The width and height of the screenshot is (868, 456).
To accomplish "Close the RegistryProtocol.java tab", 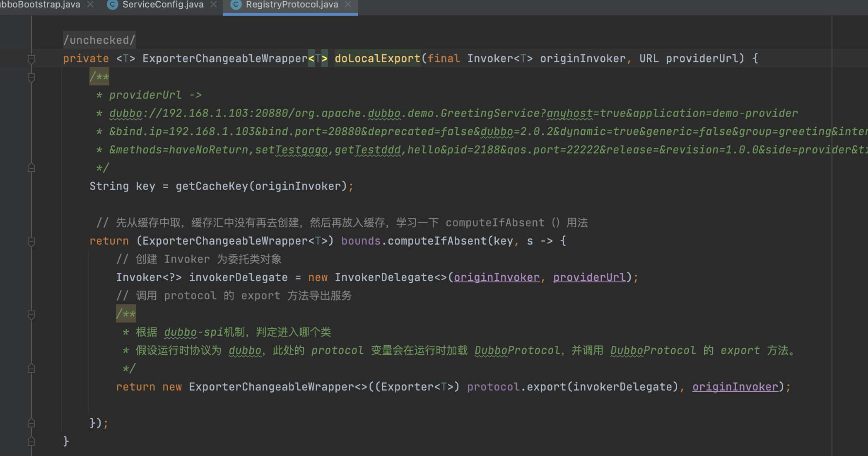I will 348,5.
